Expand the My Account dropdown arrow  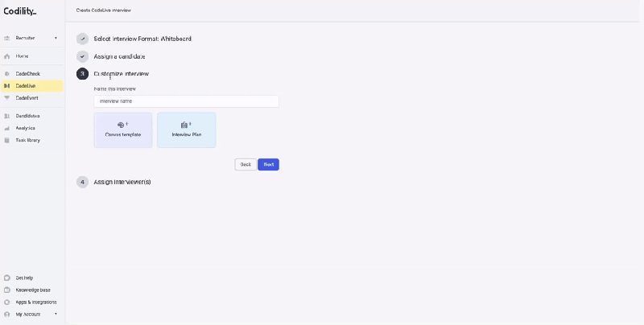tap(56, 315)
